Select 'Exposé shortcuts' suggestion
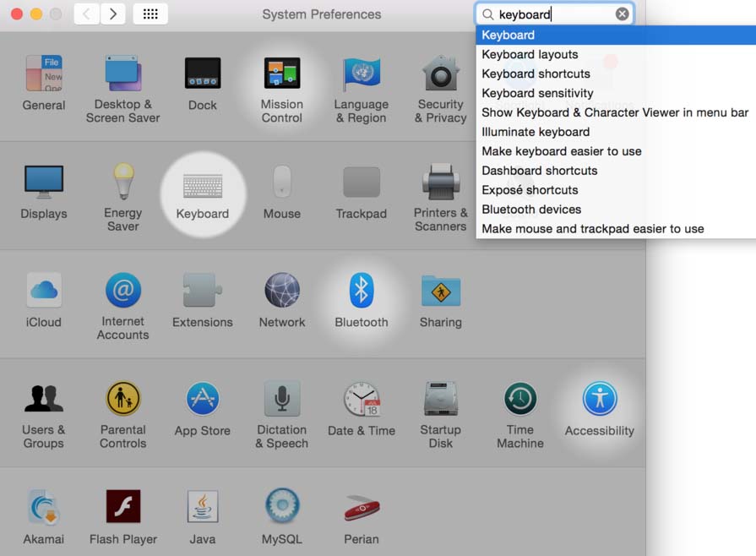Viewport: 756px width, 556px height. [x=616, y=190]
